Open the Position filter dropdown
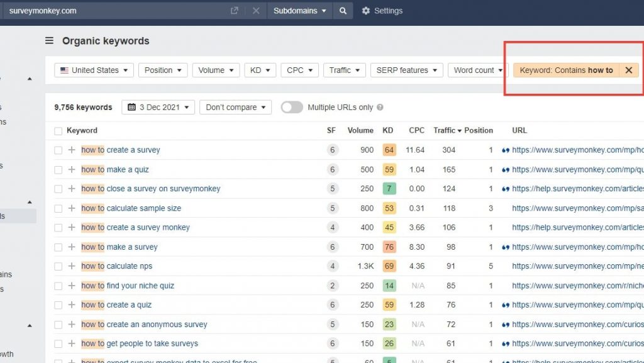This screenshot has width=644, height=363. coord(163,70)
